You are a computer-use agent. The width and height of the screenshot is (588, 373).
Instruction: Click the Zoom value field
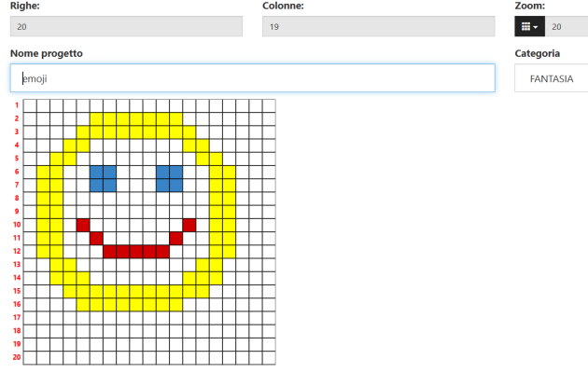click(x=567, y=27)
